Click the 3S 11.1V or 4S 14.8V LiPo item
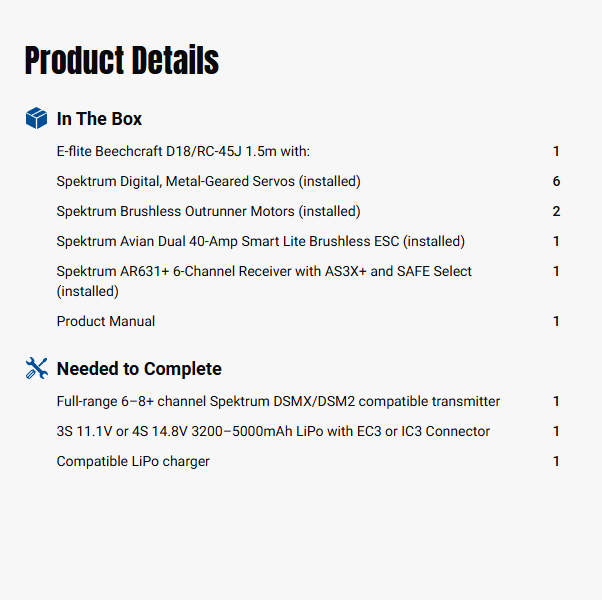 pos(273,431)
